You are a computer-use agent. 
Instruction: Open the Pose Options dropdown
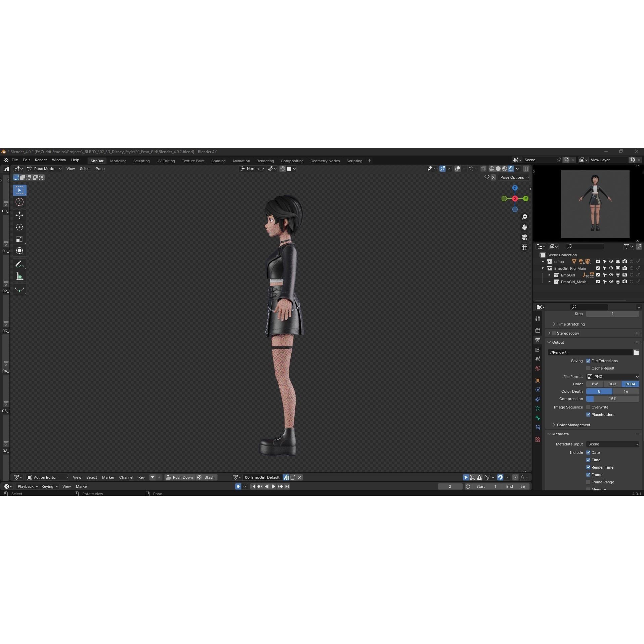click(x=514, y=177)
